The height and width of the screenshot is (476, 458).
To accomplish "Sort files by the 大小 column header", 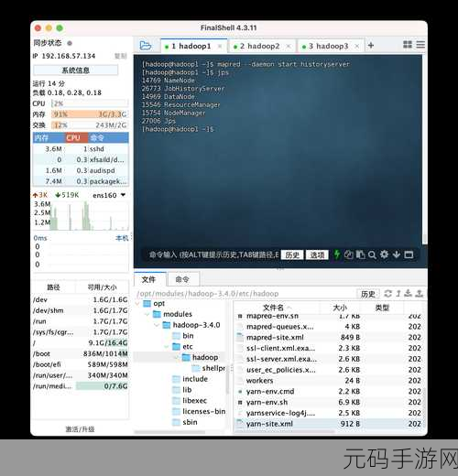I will (340, 308).
